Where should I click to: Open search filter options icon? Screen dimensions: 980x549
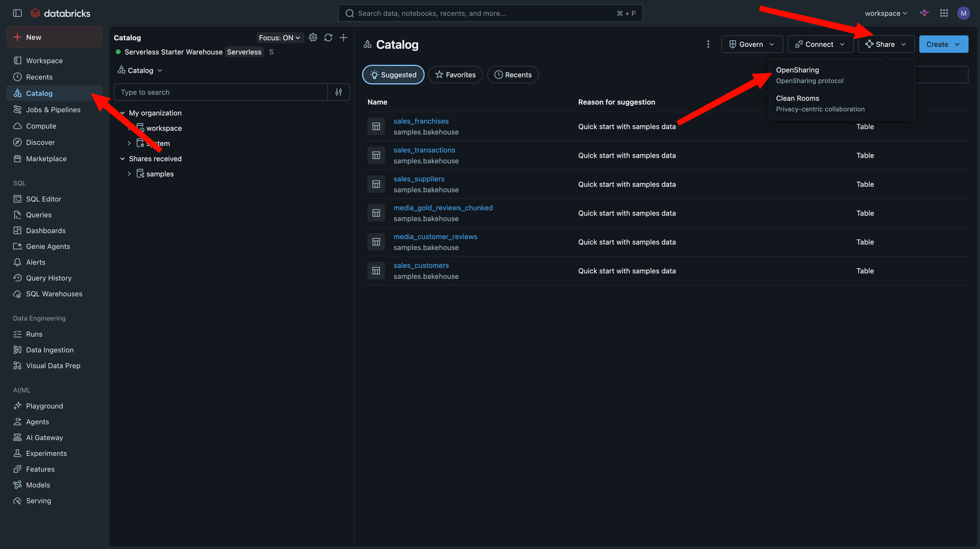click(x=339, y=92)
